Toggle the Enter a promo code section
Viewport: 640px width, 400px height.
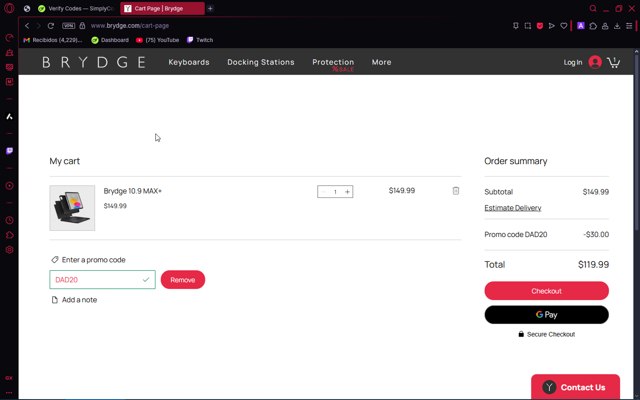(x=88, y=260)
